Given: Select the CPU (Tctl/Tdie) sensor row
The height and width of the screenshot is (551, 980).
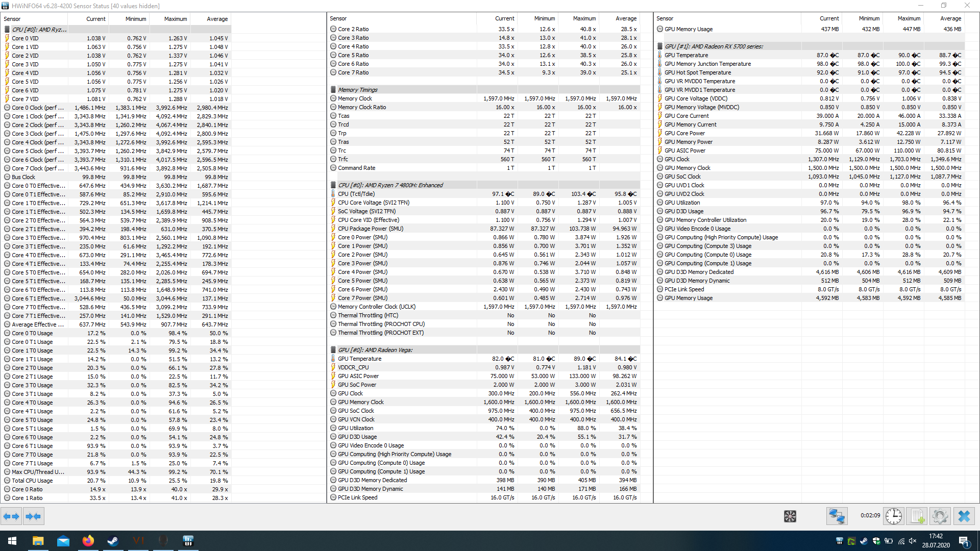Looking at the screenshot, I should tap(356, 194).
